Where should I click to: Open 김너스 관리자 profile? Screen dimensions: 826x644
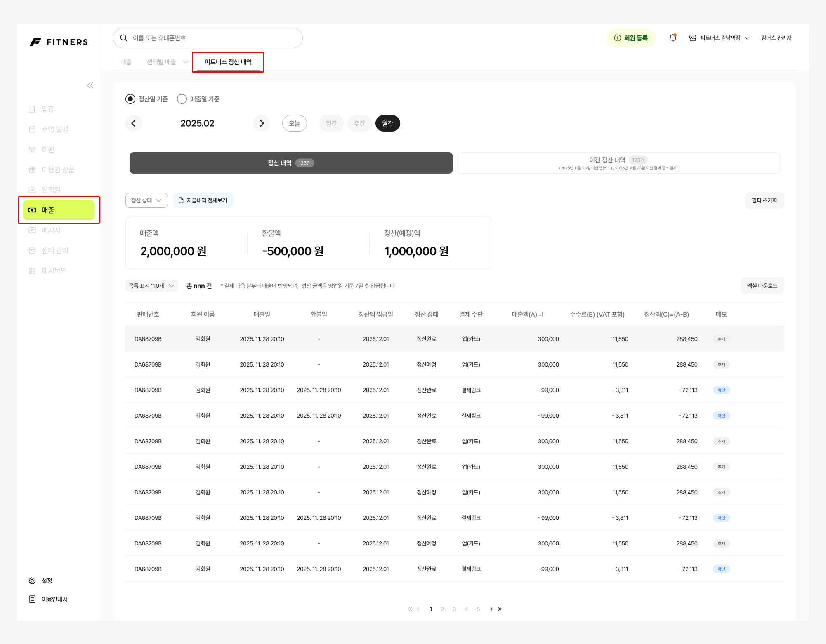pos(776,38)
